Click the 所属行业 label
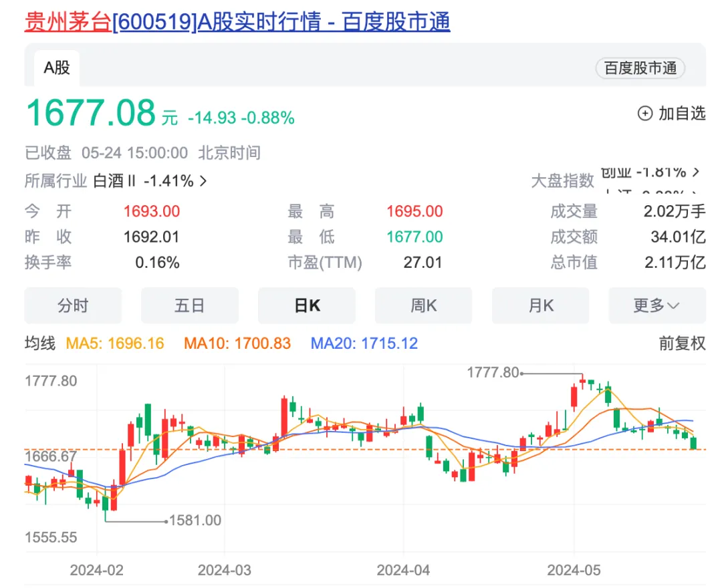 [55, 181]
